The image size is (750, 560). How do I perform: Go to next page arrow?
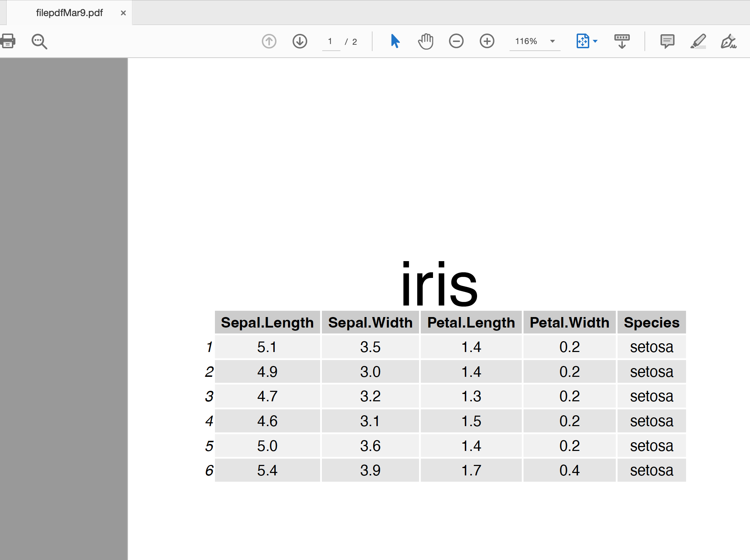click(300, 41)
